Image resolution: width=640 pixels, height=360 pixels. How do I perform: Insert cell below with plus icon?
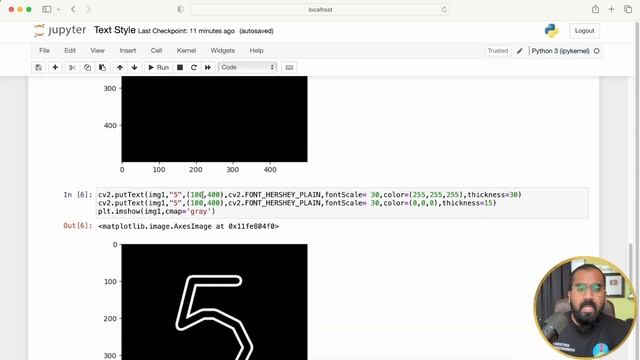55,67
